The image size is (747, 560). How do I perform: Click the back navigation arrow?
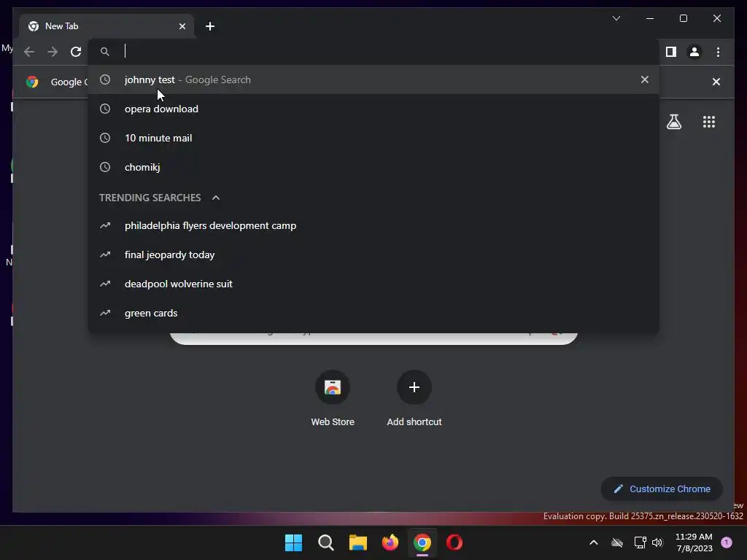[x=29, y=52]
